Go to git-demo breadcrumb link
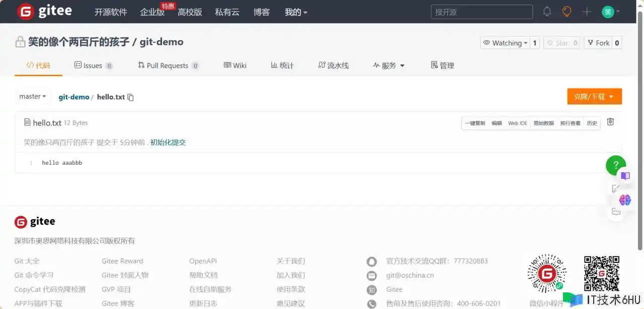644x309 pixels. pyautogui.click(x=74, y=97)
